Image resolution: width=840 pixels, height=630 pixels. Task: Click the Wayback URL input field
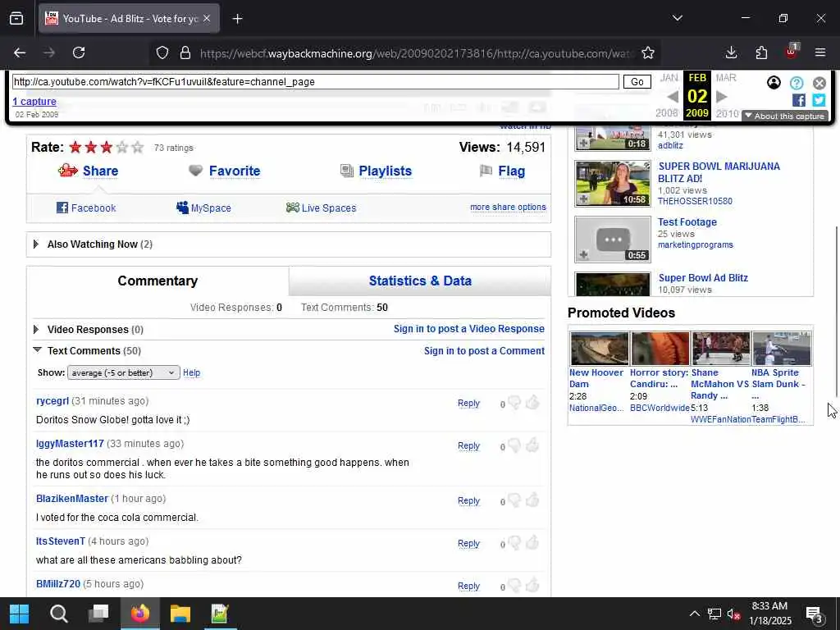(316, 82)
